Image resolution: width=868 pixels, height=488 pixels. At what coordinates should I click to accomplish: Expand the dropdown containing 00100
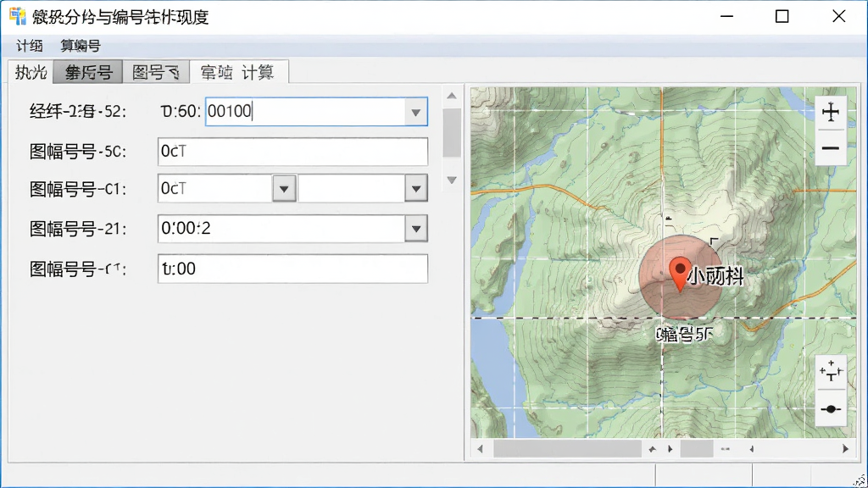click(415, 112)
